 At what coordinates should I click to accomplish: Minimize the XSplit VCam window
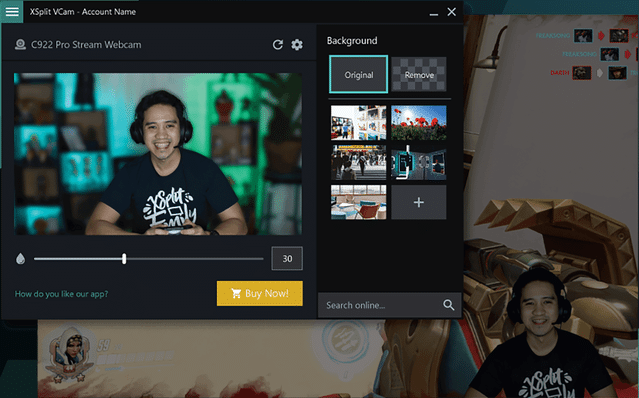click(434, 12)
